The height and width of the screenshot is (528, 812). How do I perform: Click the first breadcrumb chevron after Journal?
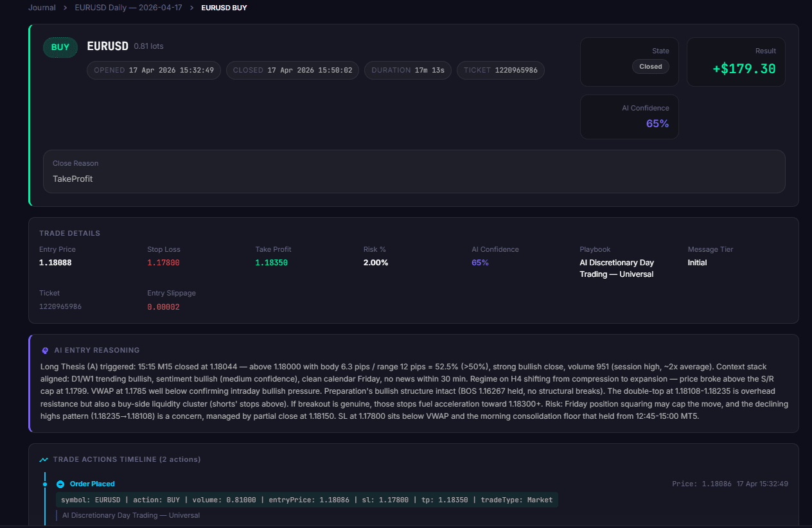click(x=66, y=8)
